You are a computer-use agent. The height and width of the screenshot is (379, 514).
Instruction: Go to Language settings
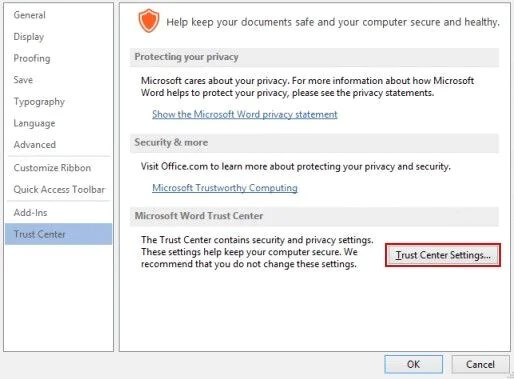(34, 123)
